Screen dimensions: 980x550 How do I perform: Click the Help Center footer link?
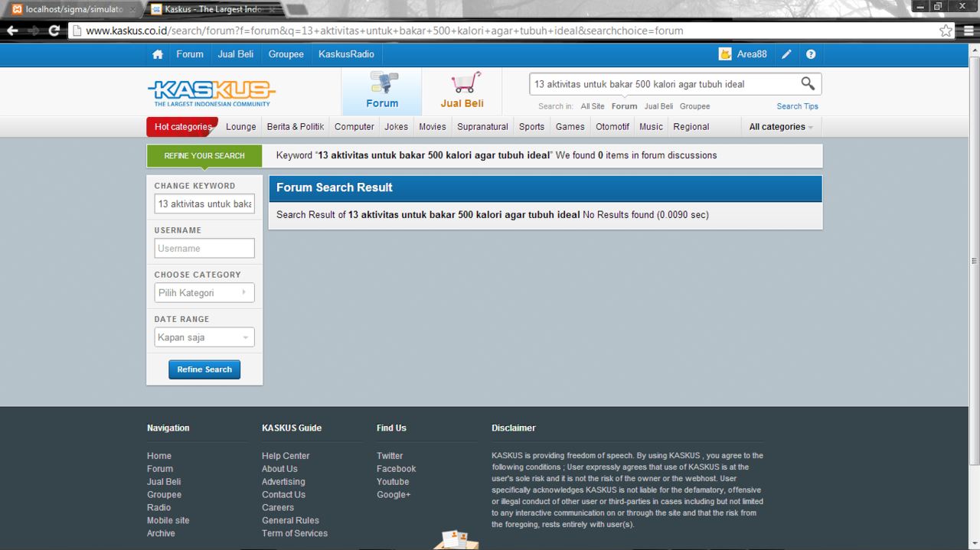286,456
